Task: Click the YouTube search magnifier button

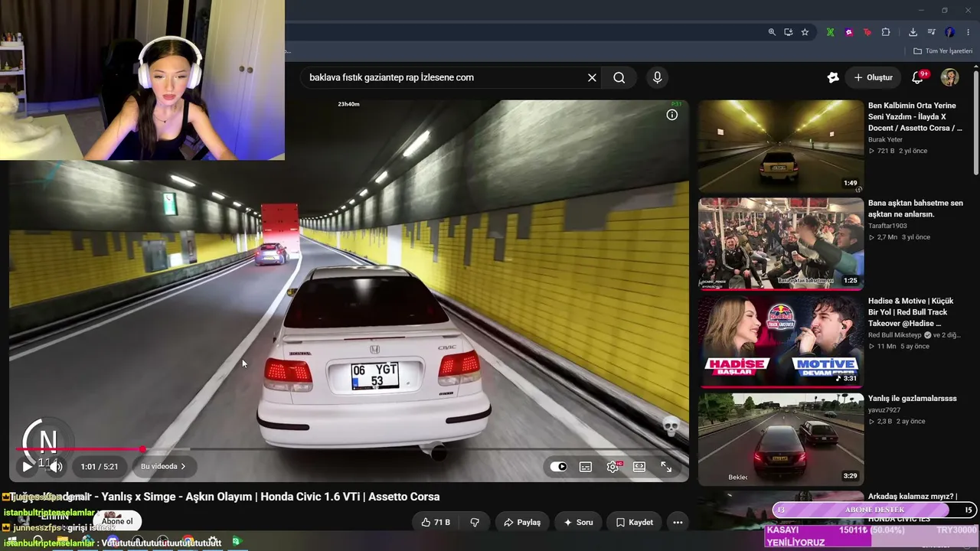Action: (x=619, y=77)
